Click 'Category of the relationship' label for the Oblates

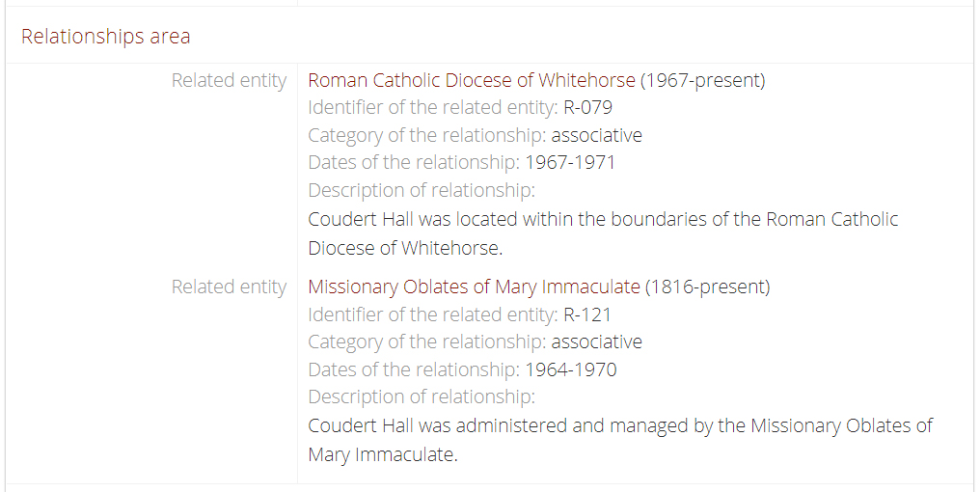[x=427, y=342]
